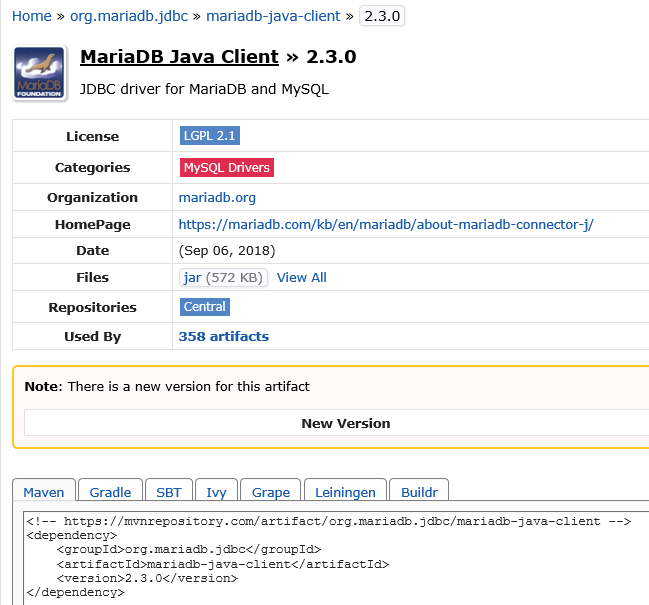The image size is (649, 605).
Task: Click the 'License' row label
Action: [92, 136]
